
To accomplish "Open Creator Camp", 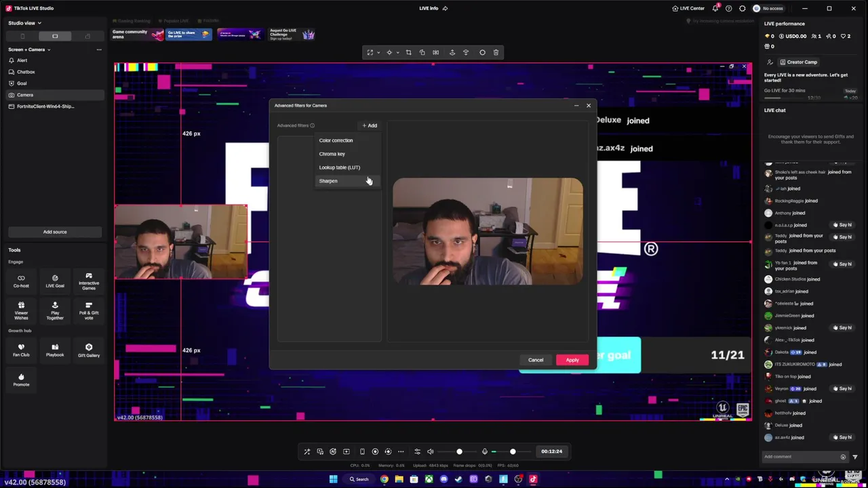I will point(797,62).
